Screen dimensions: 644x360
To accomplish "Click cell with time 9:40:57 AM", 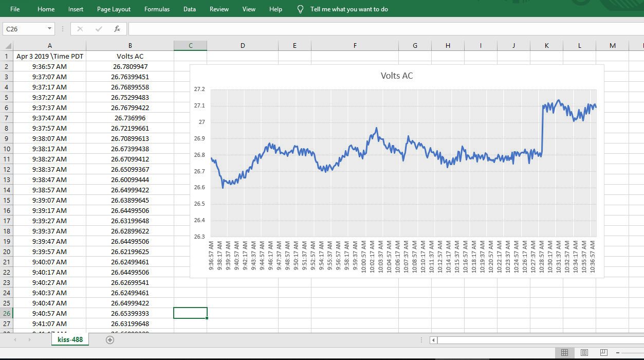I will (x=50, y=313).
